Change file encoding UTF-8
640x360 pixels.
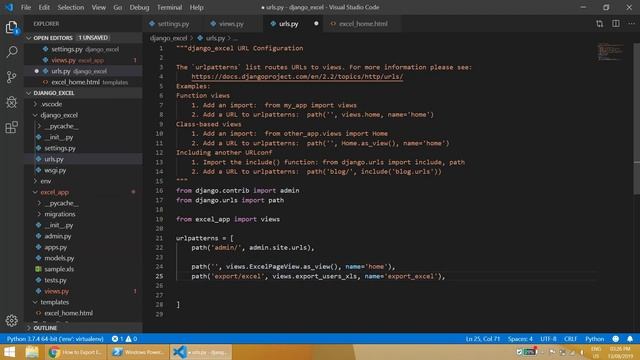548,339
